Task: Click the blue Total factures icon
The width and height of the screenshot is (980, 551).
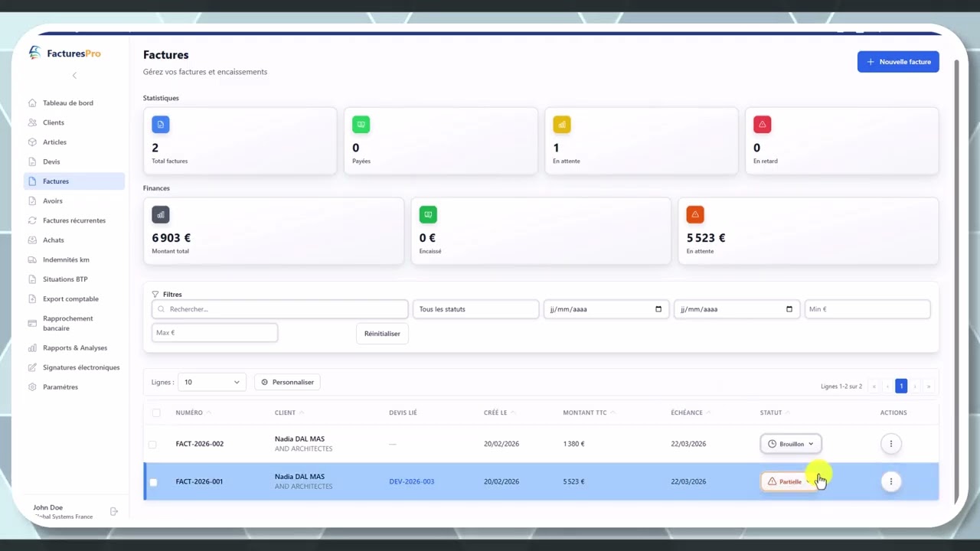Action: point(161,125)
